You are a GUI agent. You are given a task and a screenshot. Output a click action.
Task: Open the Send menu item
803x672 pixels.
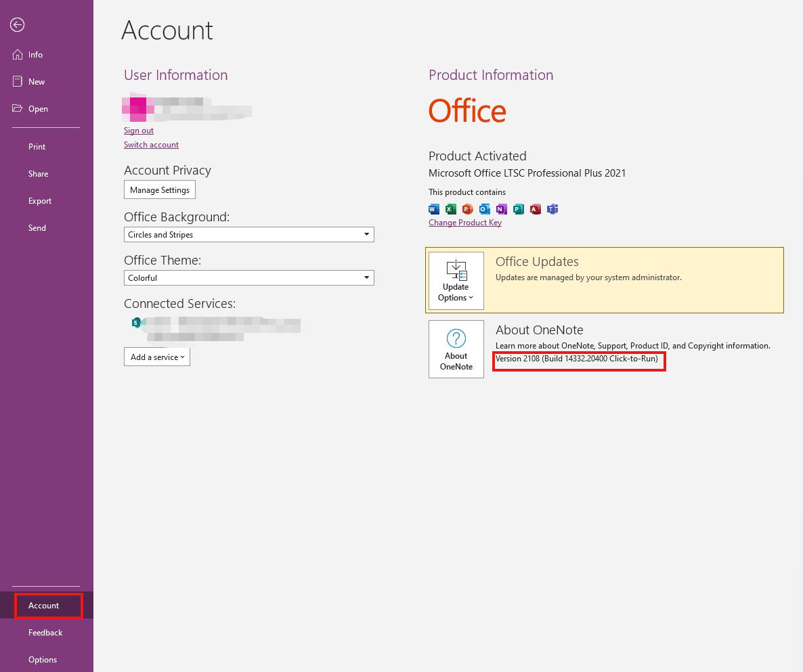tap(37, 228)
